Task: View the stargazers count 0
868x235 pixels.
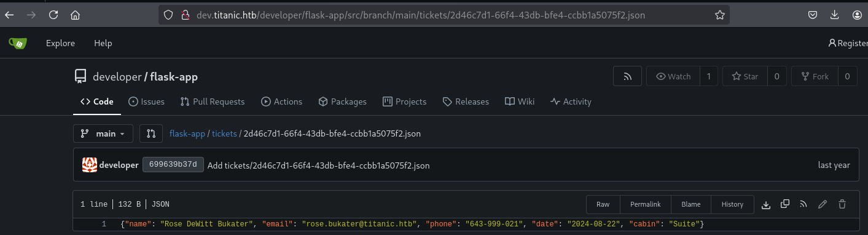Action: pyautogui.click(x=776, y=76)
